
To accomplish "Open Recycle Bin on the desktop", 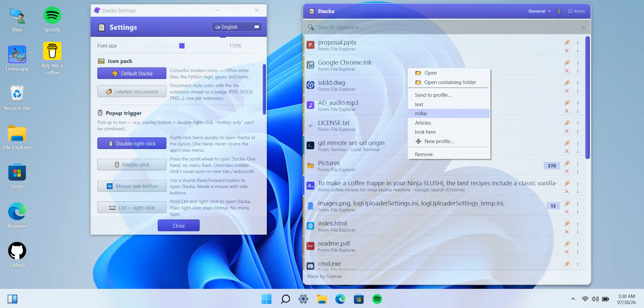I will 17,98.
